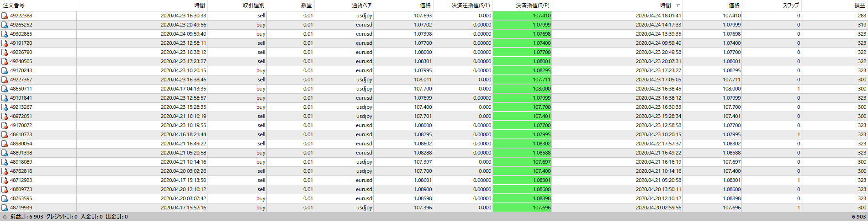Click the 入金計: 0 summary text

[x=91, y=217]
